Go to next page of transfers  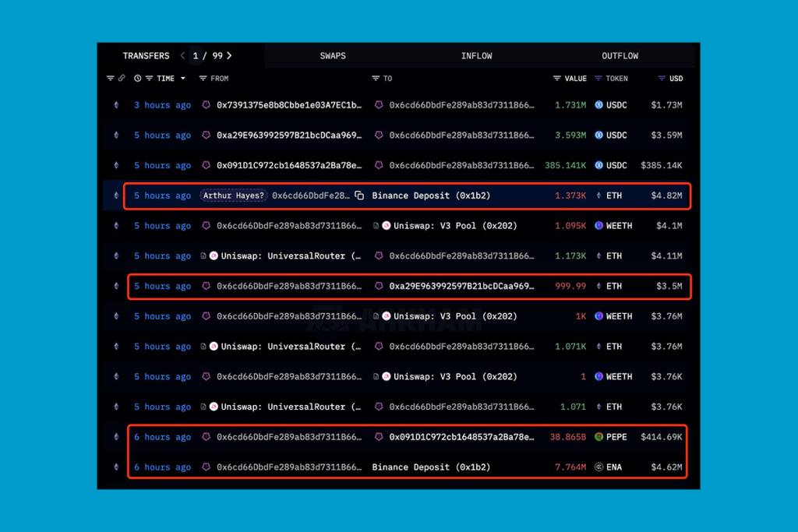(229, 56)
